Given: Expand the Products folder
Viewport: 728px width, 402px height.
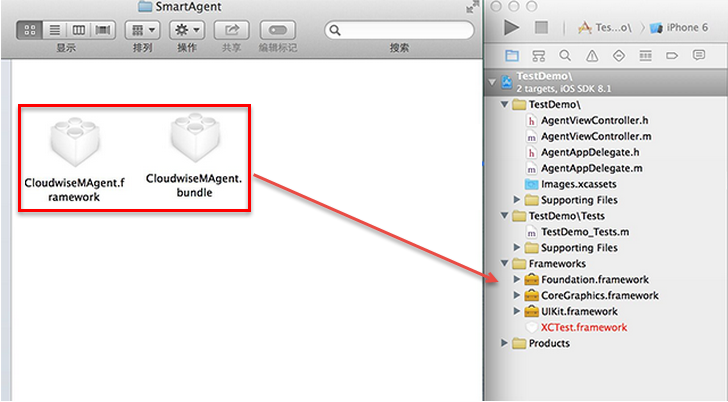Looking at the screenshot, I should click(x=505, y=343).
